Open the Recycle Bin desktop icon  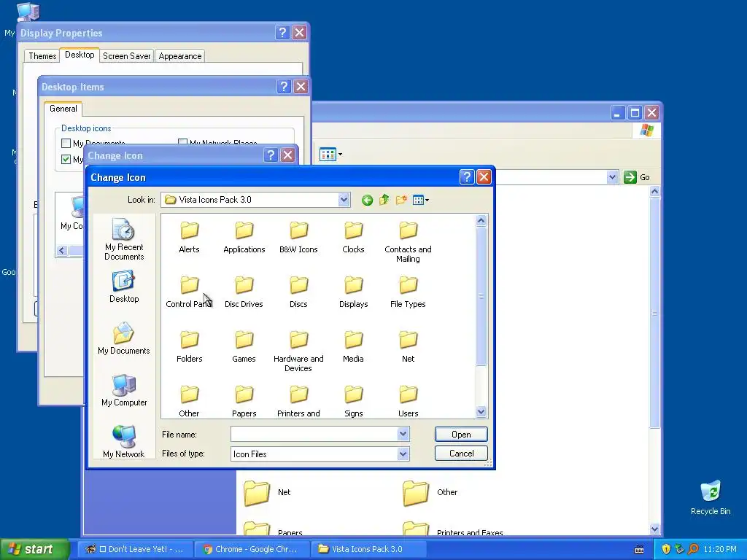[711, 497]
